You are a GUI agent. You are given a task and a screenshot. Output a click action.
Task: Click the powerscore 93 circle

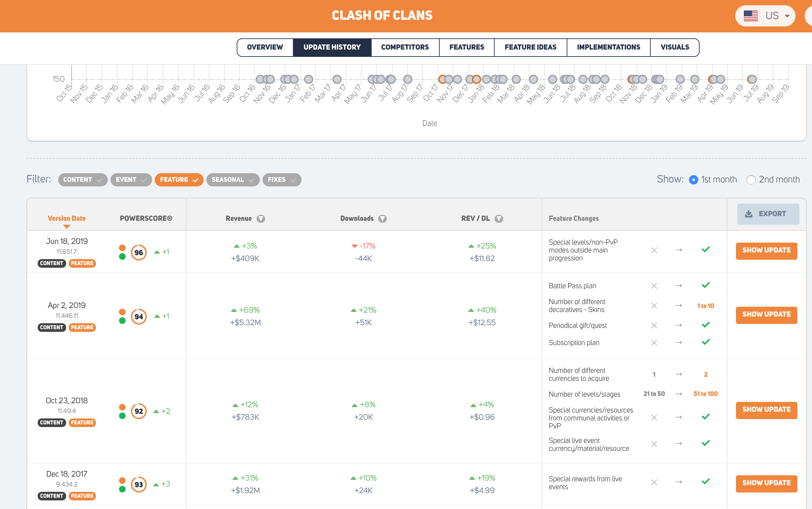coord(139,485)
